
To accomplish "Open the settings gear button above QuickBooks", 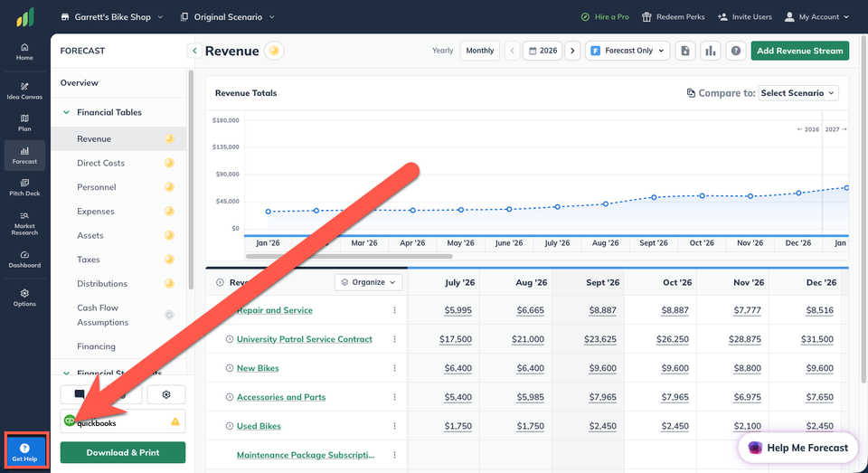I will click(x=166, y=394).
